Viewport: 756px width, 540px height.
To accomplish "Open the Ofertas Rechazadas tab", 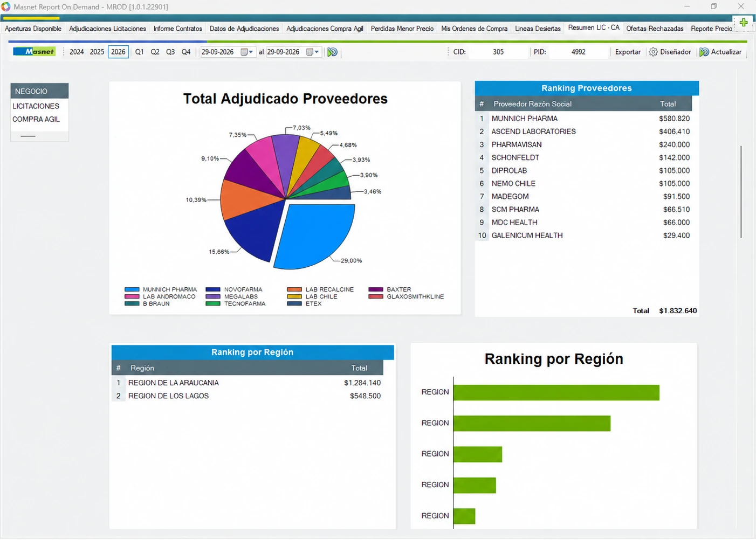I will point(655,29).
